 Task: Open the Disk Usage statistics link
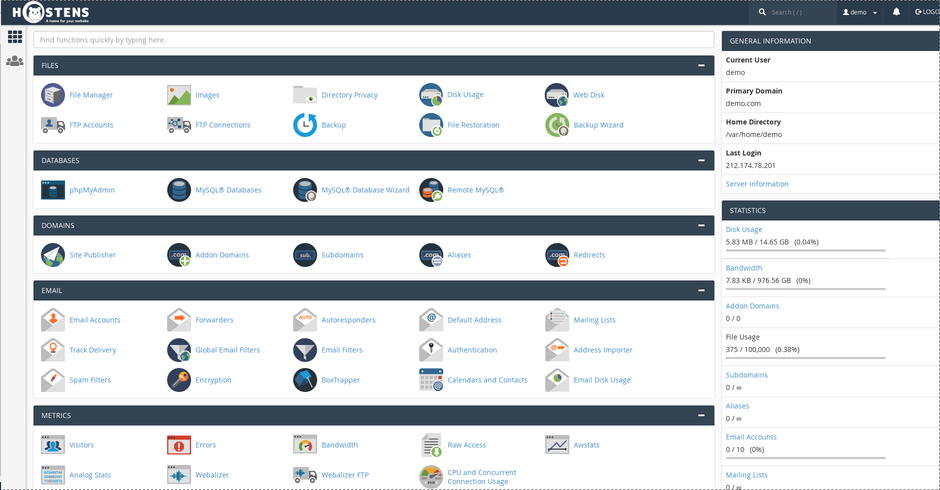(744, 230)
